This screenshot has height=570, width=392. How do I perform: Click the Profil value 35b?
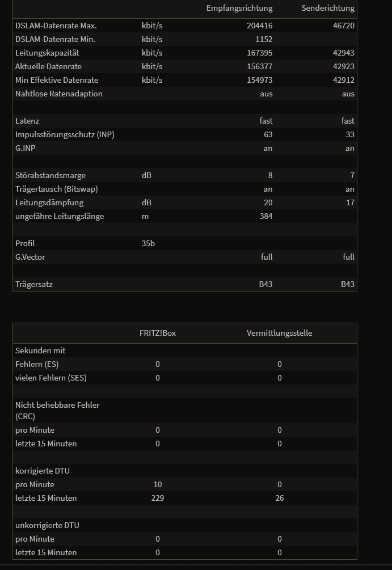tap(148, 243)
